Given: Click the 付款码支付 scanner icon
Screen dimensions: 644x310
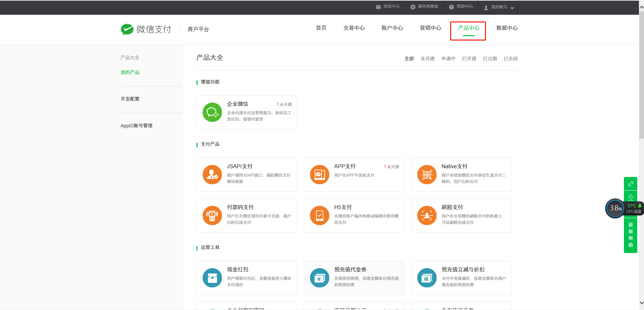Looking at the screenshot, I should coord(212,215).
